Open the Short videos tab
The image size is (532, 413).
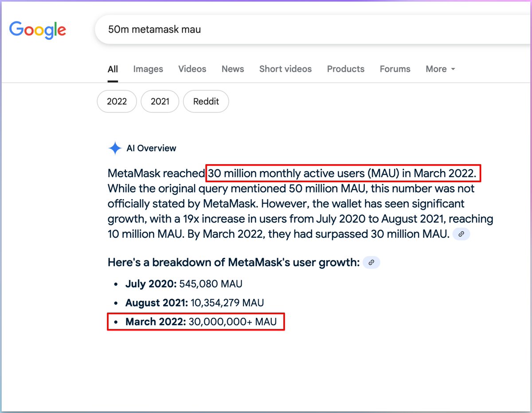pos(286,69)
